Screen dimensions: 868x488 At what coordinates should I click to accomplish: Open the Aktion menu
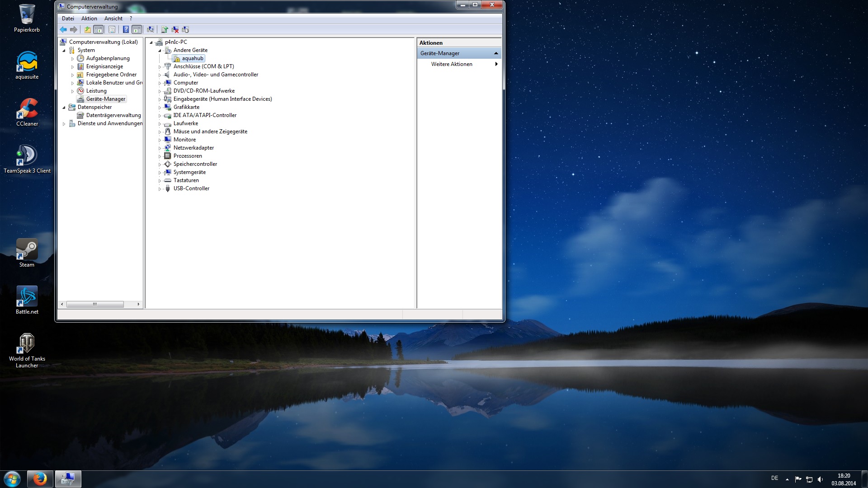[89, 19]
